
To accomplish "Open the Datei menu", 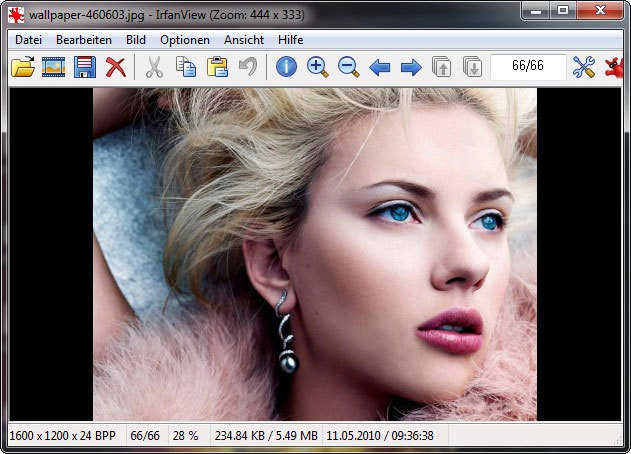I will (28, 40).
